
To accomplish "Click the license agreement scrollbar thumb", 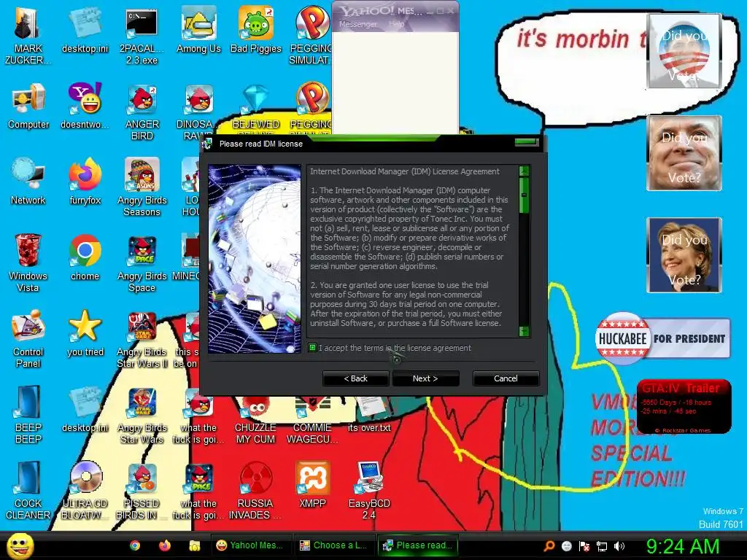I will [x=524, y=195].
